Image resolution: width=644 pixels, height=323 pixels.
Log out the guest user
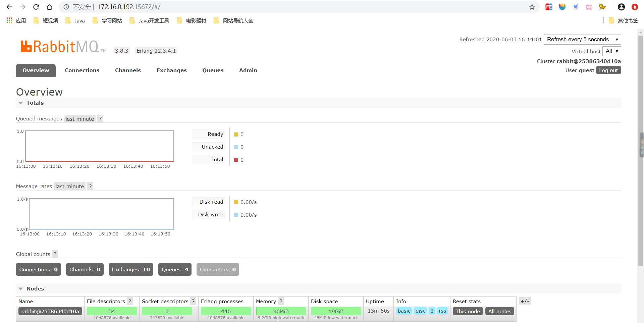click(x=608, y=70)
